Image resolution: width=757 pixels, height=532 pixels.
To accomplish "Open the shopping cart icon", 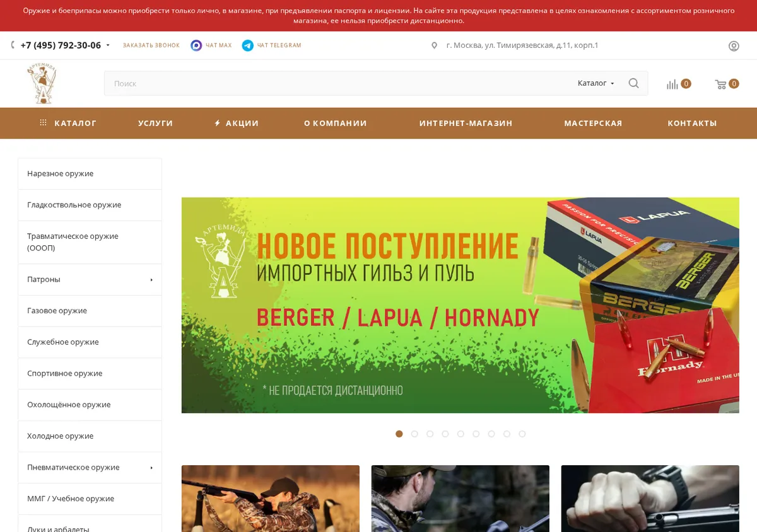I will click(x=720, y=84).
